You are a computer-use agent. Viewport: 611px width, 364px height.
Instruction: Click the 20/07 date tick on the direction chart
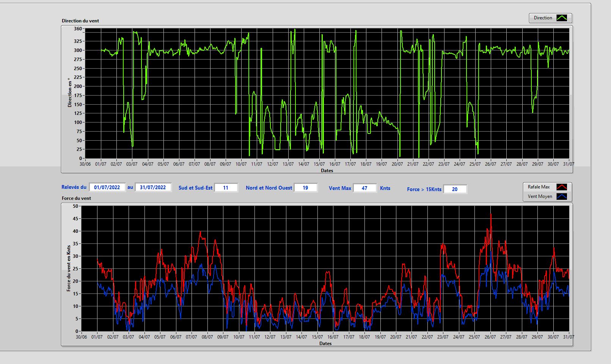tap(397, 164)
